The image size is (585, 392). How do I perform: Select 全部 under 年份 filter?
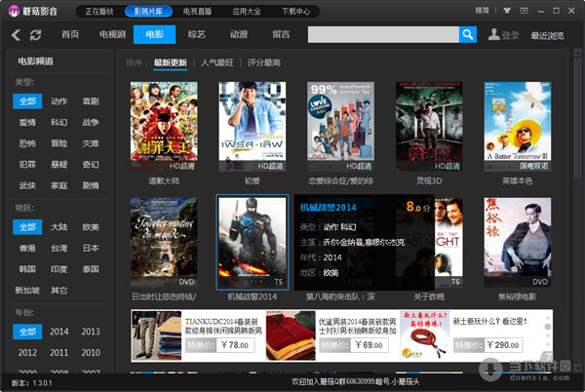tap(27, 332)
